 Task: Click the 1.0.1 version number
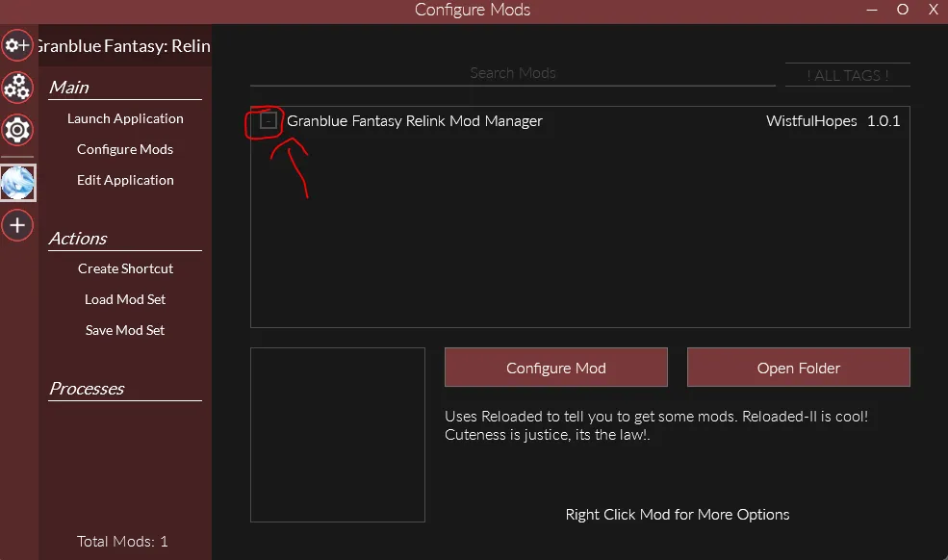coord(884,121)
